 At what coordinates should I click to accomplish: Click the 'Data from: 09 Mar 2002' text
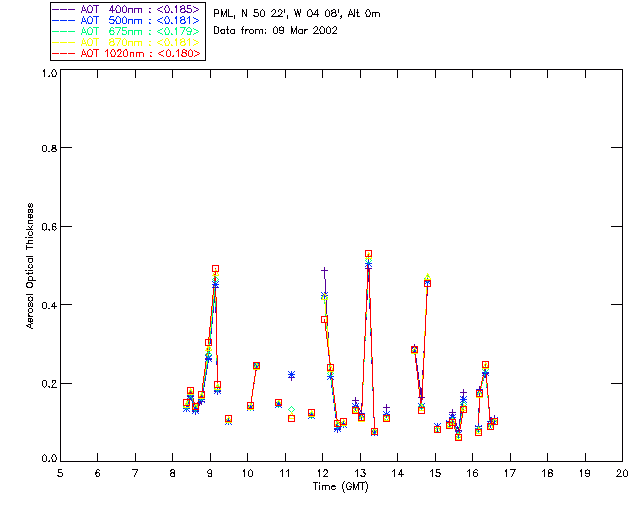click(276, 31)
